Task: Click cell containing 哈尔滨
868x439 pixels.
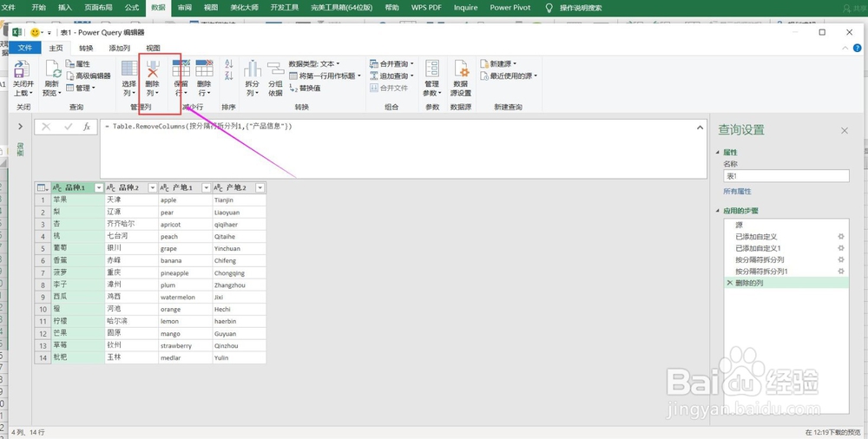Action: [x=131, y=321]
